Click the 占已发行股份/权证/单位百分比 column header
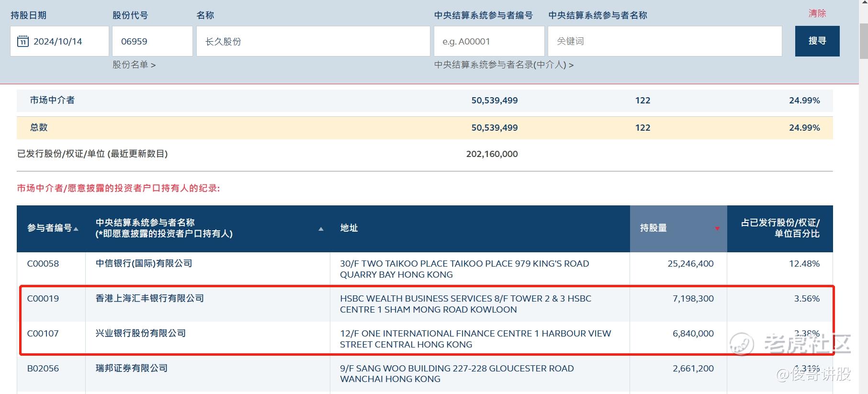This screenshot has height=394, width=868. [x=780, y=228]
